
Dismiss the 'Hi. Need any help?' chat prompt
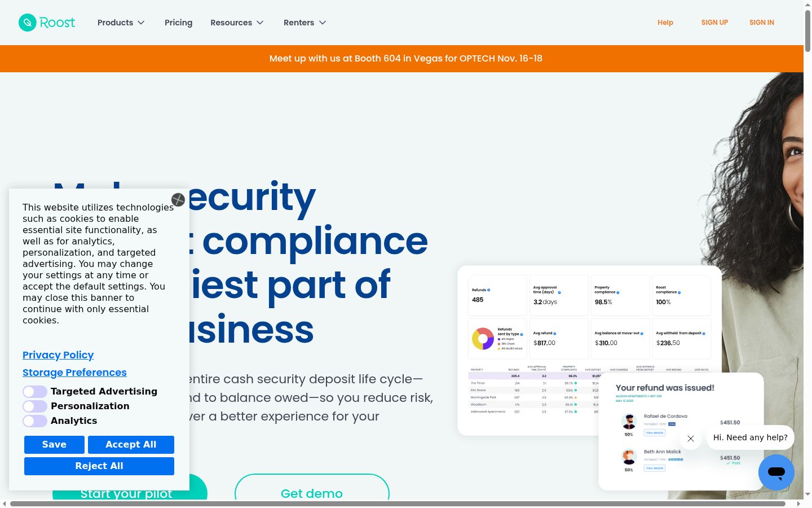691,439
